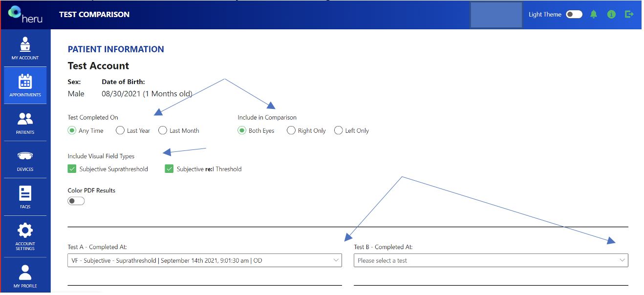Click the PATIENT INFORMATION heading
Viewport: 644px width, 295px height.
point(116,49)
